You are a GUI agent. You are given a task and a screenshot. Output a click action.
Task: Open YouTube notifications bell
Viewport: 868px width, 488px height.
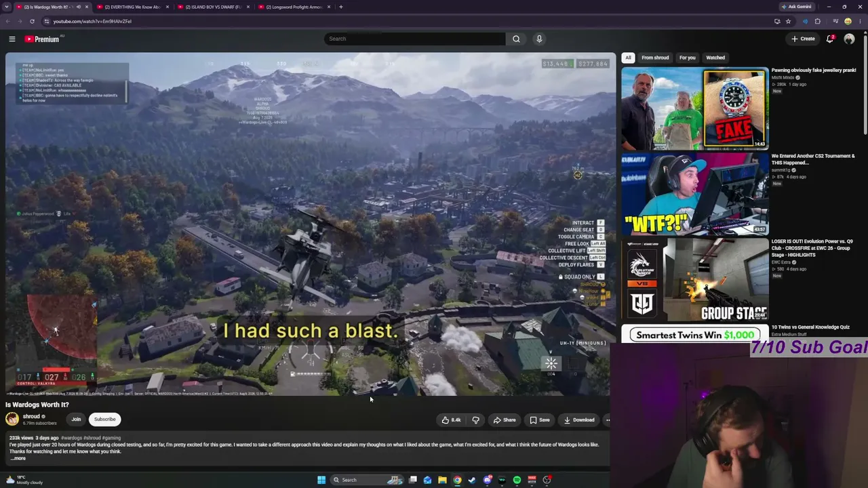(x=830, y=39)
